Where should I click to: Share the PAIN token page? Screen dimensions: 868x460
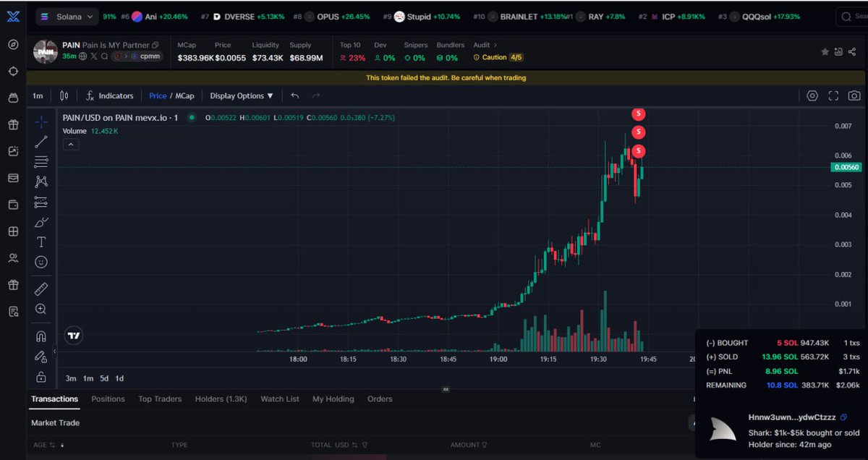[851, 52]
